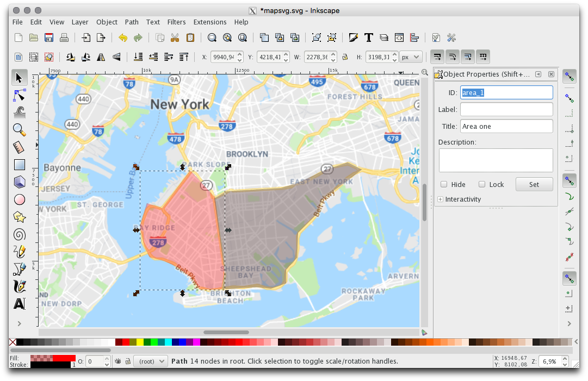Open the Extensions menu
588x381 pixels.
(210, 22)
